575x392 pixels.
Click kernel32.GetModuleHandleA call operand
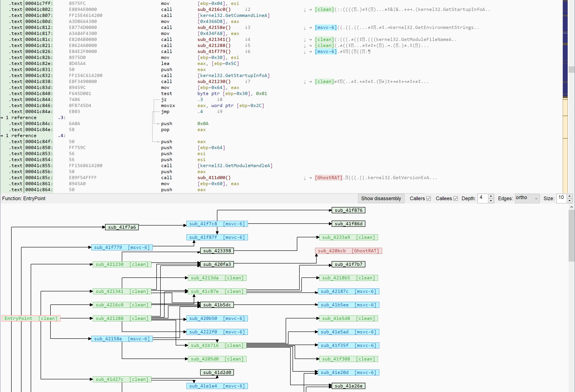pyautogui.click(x=235, y=166)
